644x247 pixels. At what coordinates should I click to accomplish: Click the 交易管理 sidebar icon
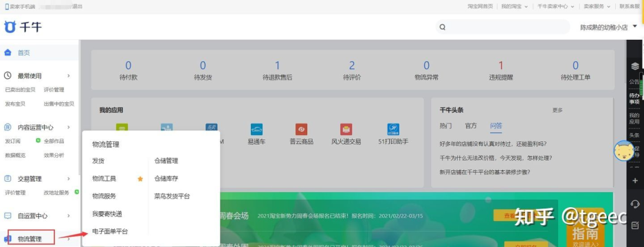8,178
